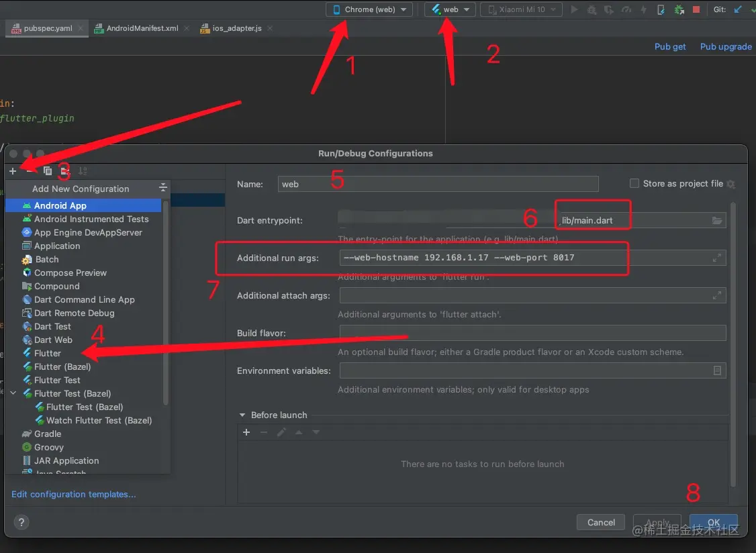Viewport: 756px width, 553px height.
Task: Select Compound configuration type
Action: click(83, 287)
